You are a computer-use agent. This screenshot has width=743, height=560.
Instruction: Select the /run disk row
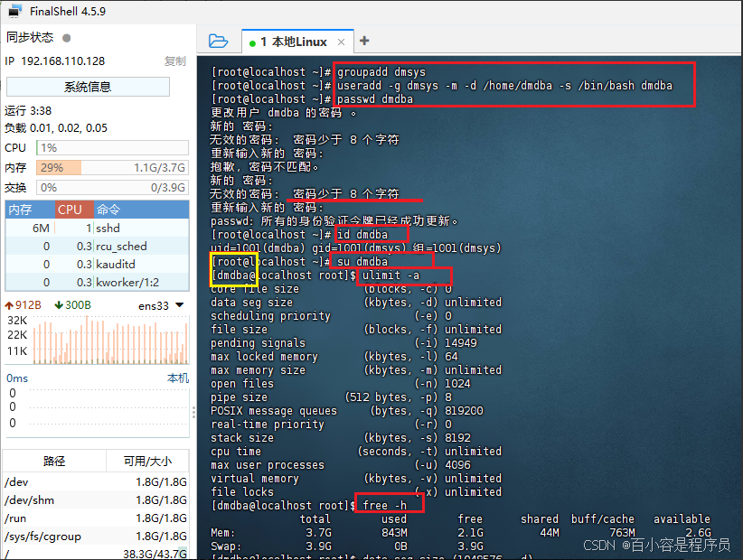tap(96, 518)
